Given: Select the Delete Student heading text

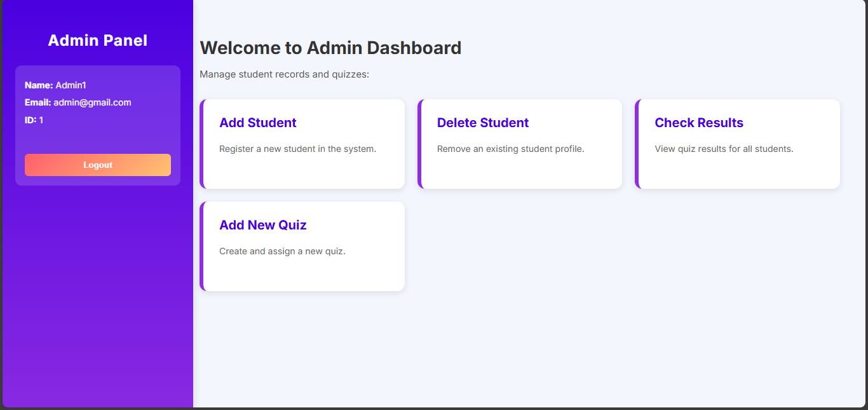Looking at the screenshot, I should coord(482,122).
